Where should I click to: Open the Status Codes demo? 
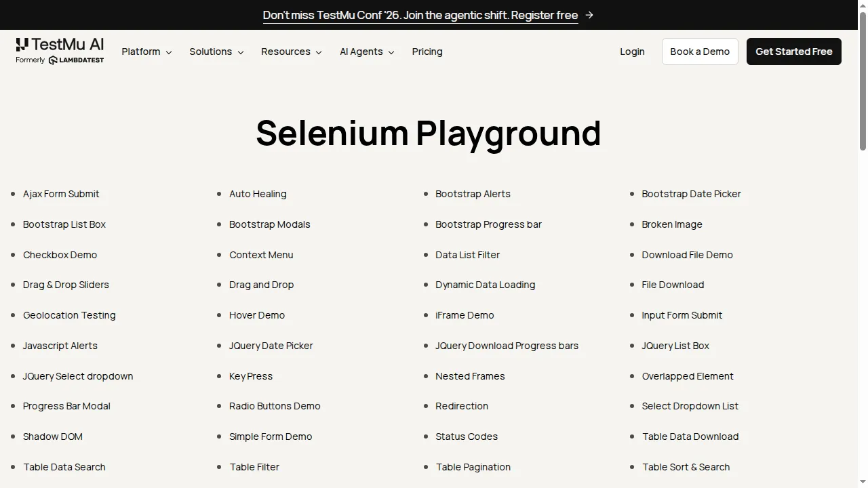tap(467, 436)
